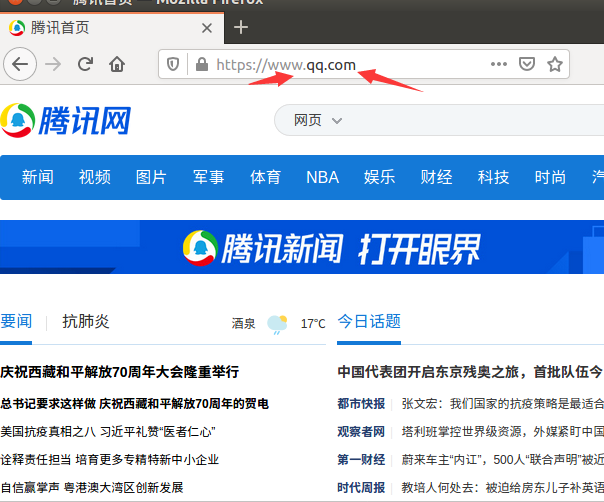Open article 教培人何处去

pos(503,487)
